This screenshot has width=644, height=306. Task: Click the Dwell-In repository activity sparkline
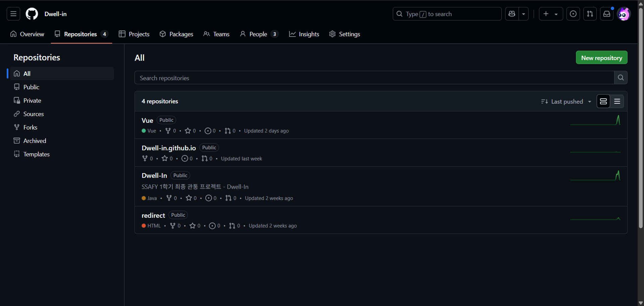point(595,175)
